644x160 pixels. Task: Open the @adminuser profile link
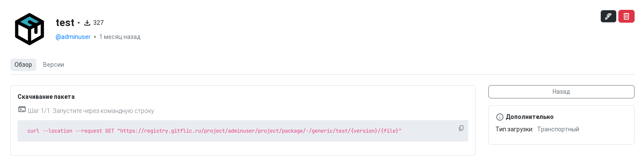73,37
